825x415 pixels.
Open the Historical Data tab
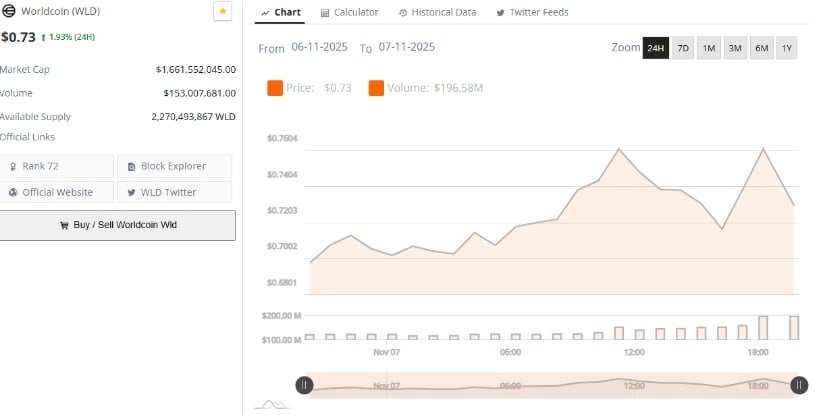click(x=436, y=13)
